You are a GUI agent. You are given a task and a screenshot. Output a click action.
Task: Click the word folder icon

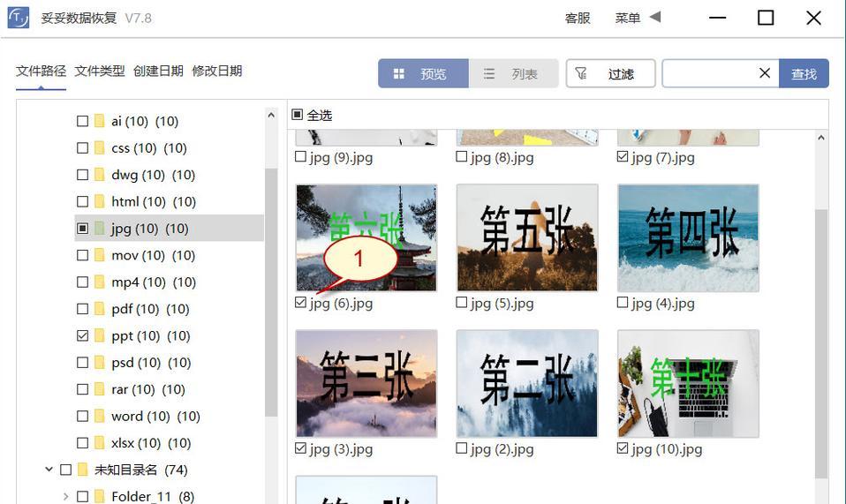(99, 416)
